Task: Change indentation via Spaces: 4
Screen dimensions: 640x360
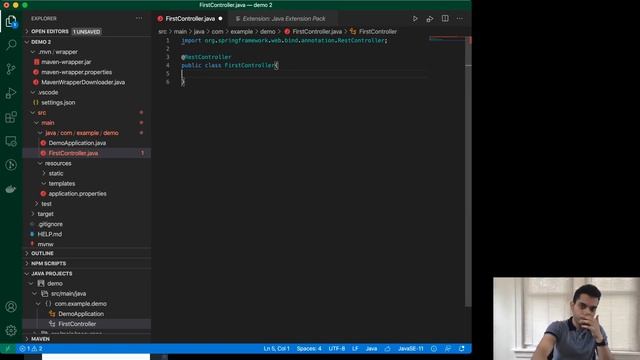Action: click(309, 349)
